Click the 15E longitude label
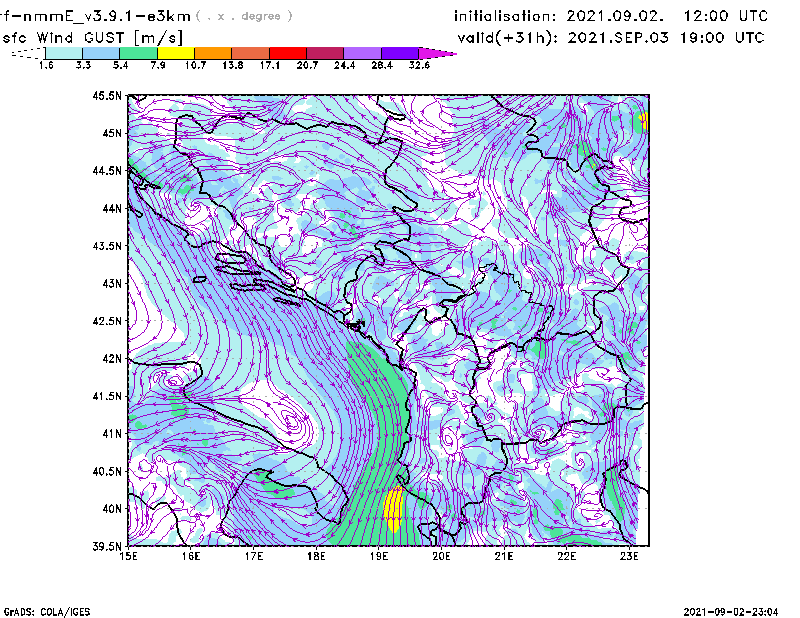The height and width of the screenshot is (618, 800). (x=128, y=556)
